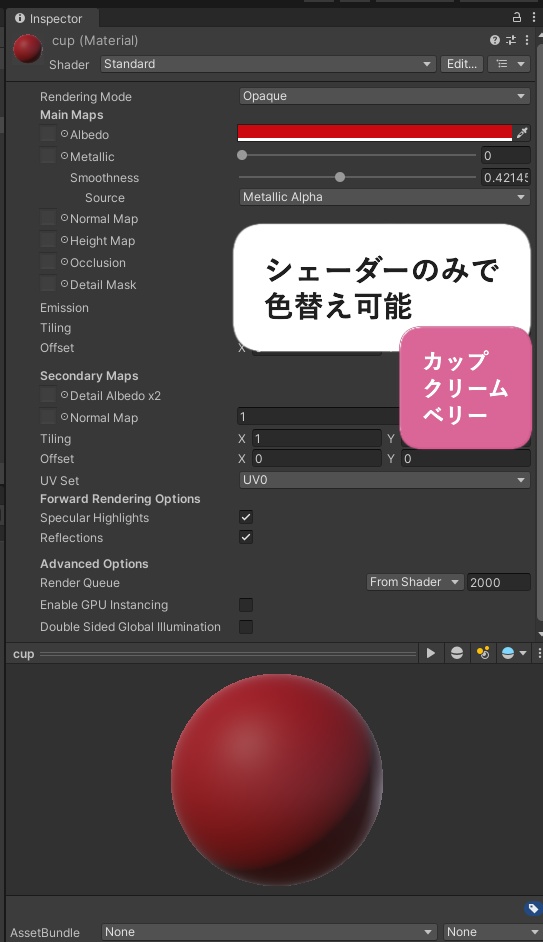The width and height of the screenshot is (543, 942).
Task: Change preview mesh shape icon
Action: tap(457, 653)
